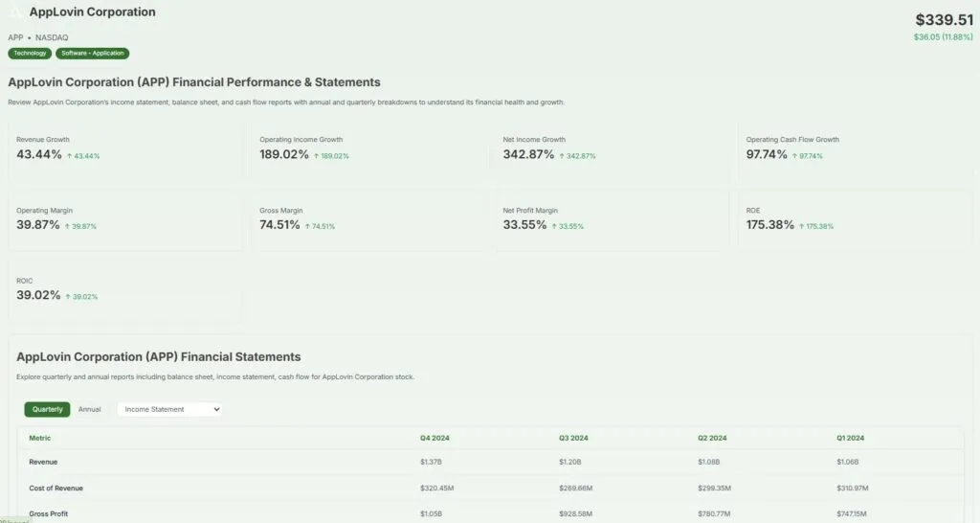Click the up arrow in Net Income Growth
Viewport: 980px width, 523px height.
pos(564,155)
